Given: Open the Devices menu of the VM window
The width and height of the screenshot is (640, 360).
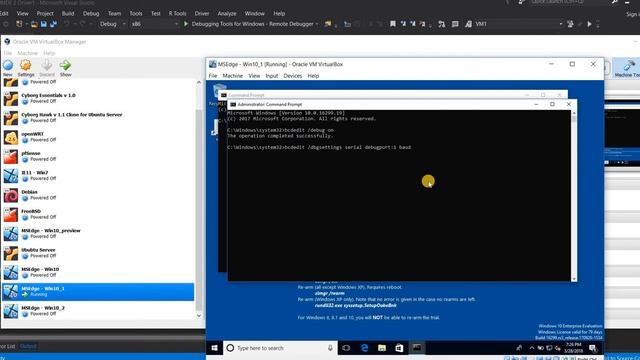Looking at the screenshot, I should point(293,76).
